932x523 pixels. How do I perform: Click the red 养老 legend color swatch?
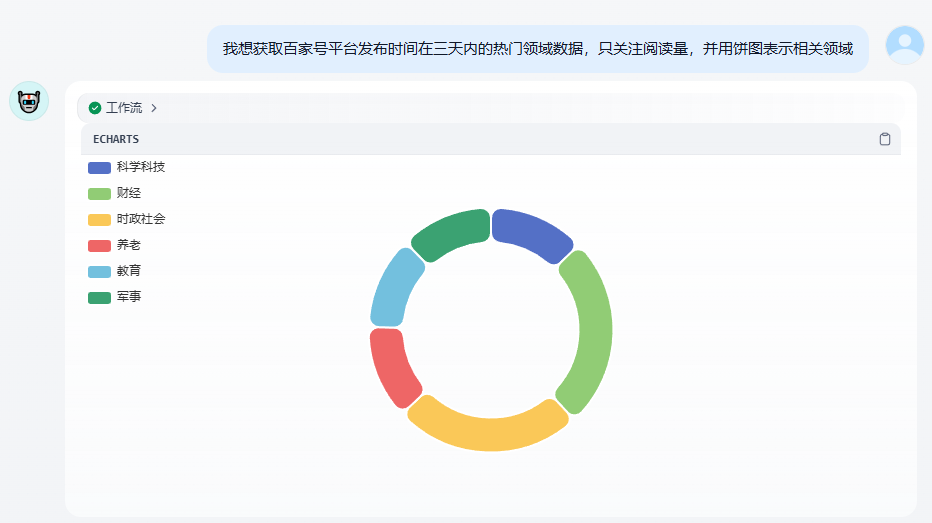pyautogui.click(x=99, y=245)
